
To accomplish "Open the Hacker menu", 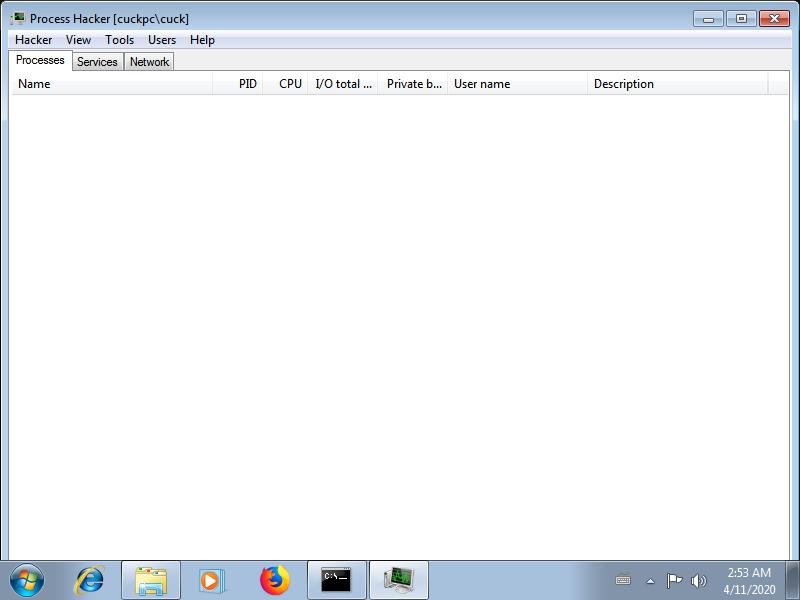I will click(34, 40).
